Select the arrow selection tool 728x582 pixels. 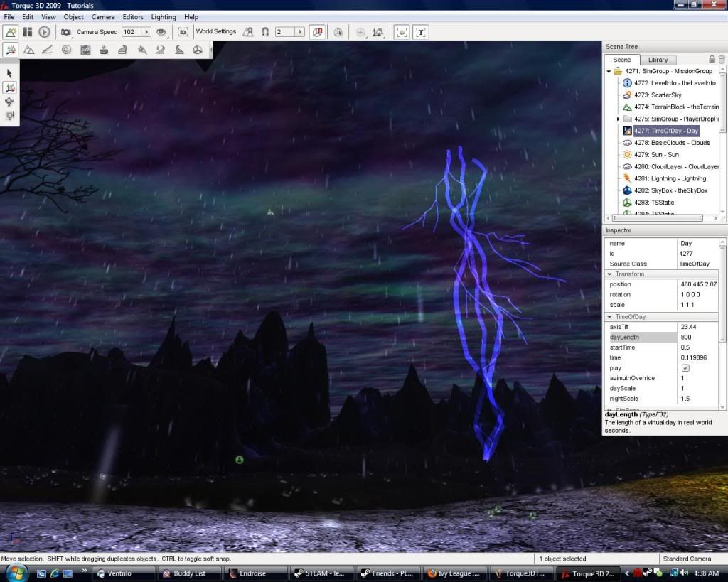[x=10, y=73]
